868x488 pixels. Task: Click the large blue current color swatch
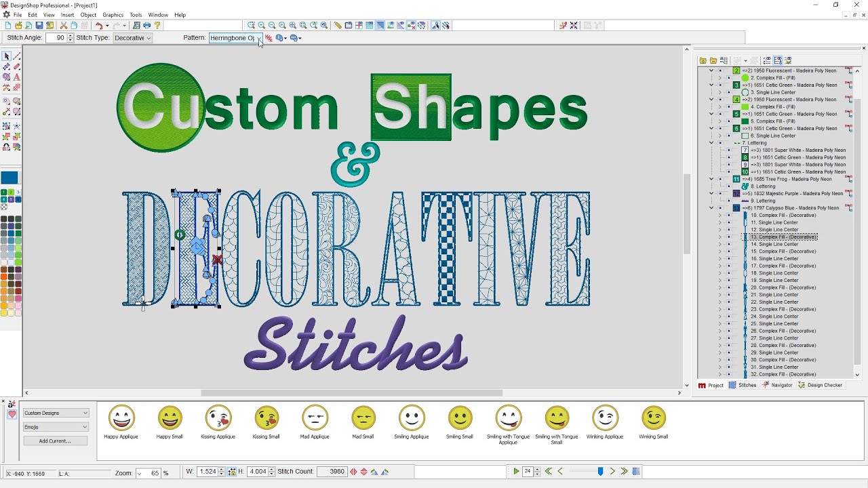tap(9, 178)
